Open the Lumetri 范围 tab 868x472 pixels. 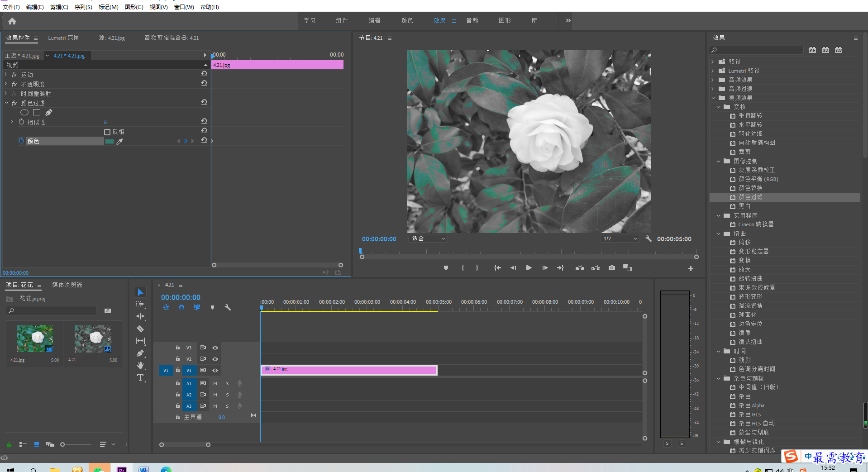[64, 38]
